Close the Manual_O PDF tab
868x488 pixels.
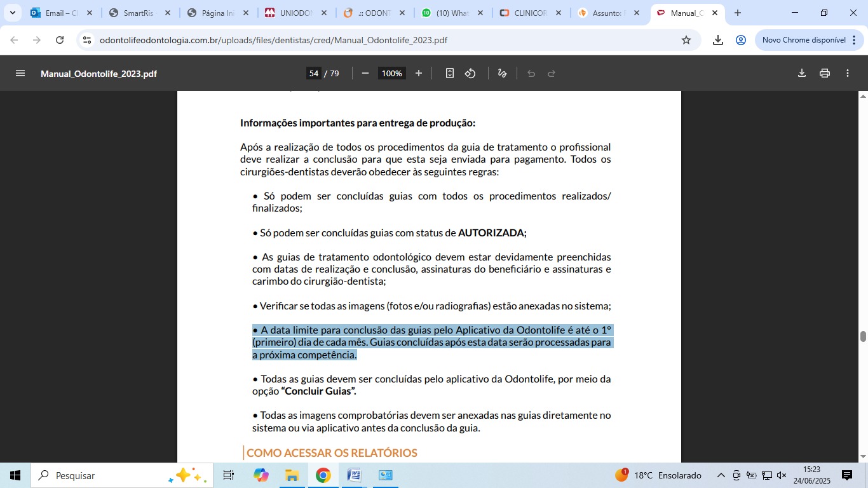pos(714,13)
